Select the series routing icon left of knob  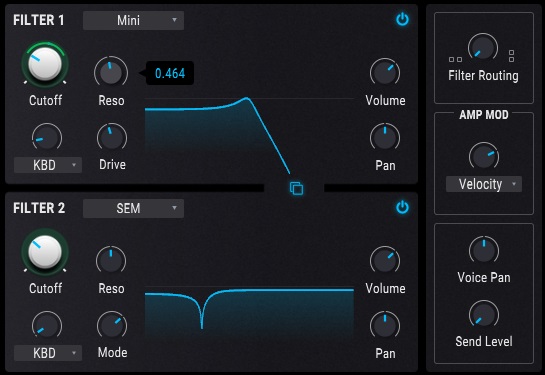click(x=455, y=59)
